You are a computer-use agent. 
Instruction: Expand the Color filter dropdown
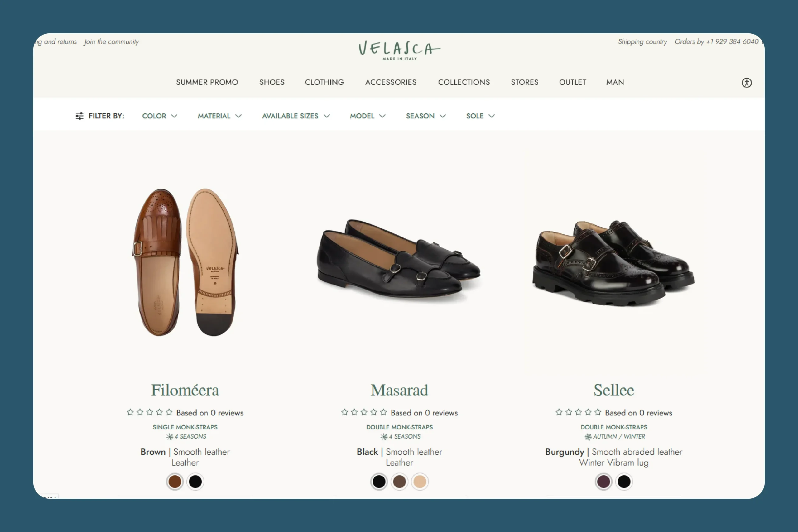pos(160,116)
